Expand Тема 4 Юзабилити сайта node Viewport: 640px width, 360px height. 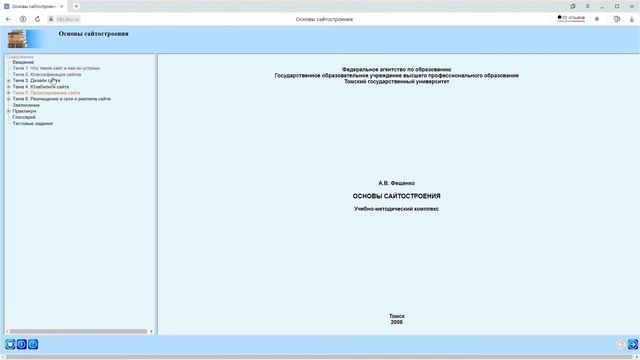coord(9,87)
